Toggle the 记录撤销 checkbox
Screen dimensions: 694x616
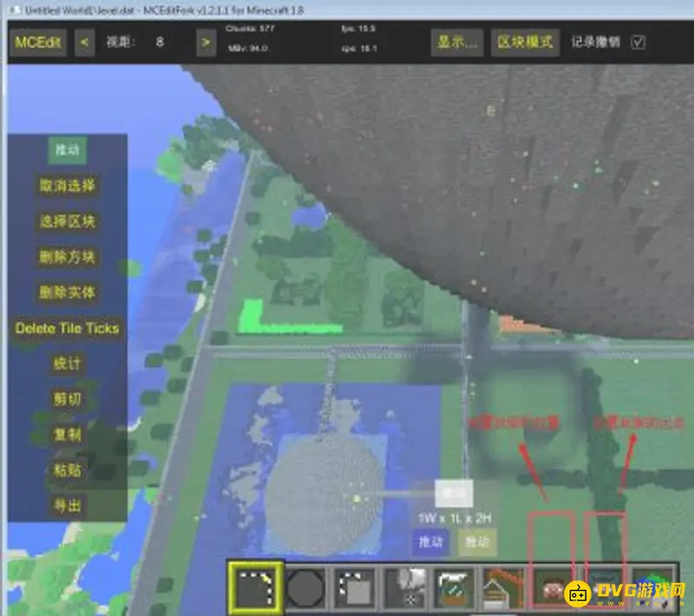tap(638, 42)
